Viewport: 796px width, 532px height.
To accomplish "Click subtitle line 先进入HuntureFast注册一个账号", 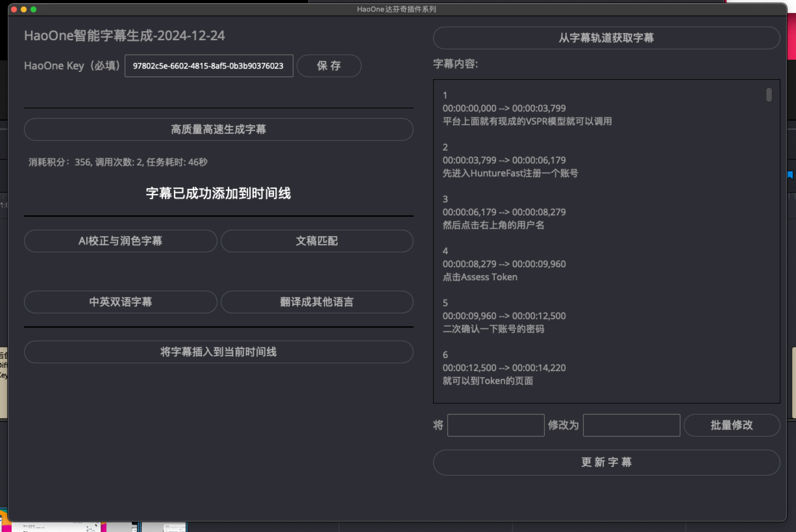I will pyautogui.click(x=510, y=173).
